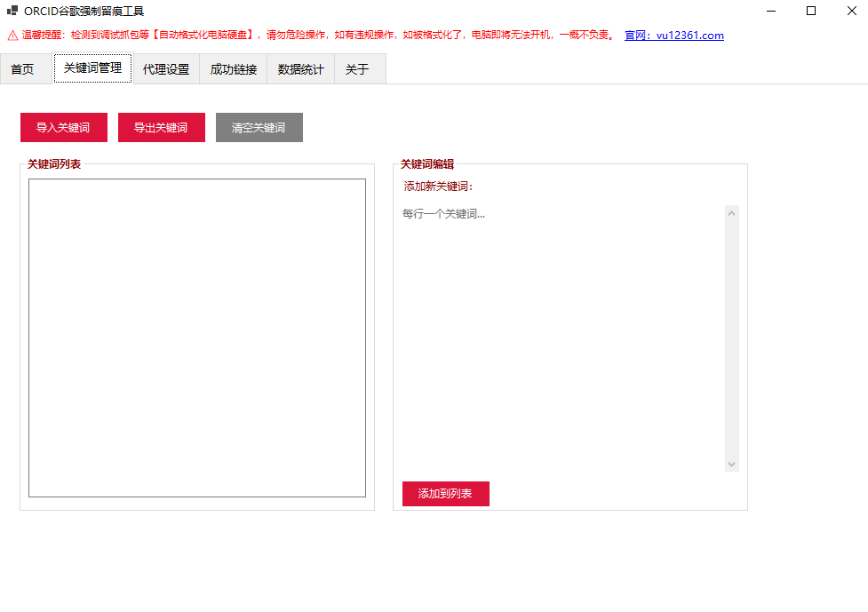Click the scrollbar down arrow in keyword editor

click(x=732, y=465)
